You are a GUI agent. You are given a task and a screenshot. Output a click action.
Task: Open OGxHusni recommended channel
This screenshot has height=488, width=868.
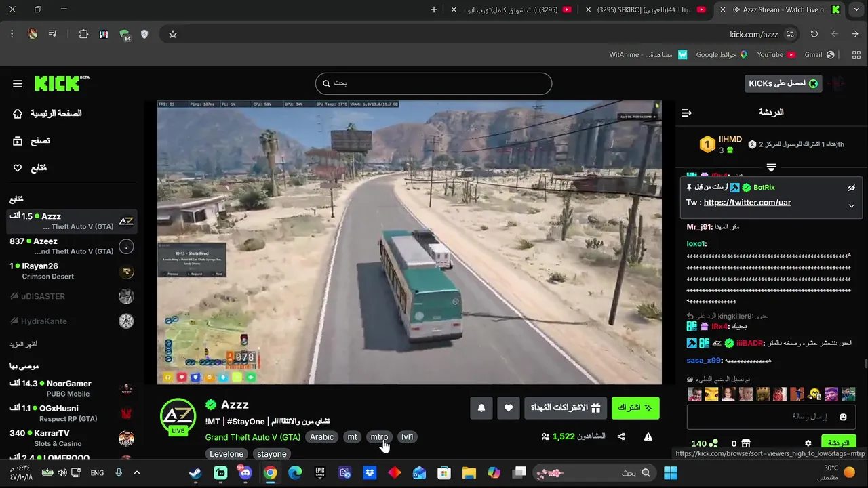pos(72,413)
